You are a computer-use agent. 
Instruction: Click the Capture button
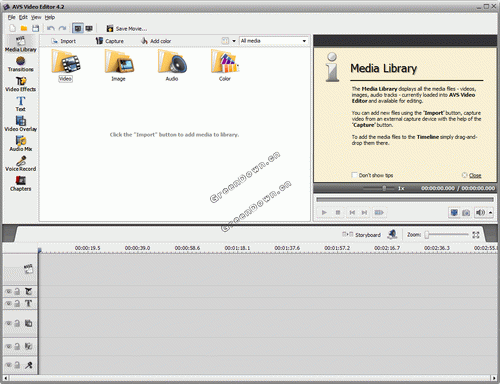(110, 41)
